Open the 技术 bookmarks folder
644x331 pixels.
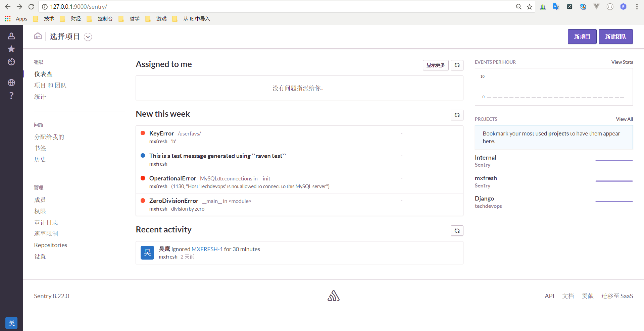tap(44, 19)
